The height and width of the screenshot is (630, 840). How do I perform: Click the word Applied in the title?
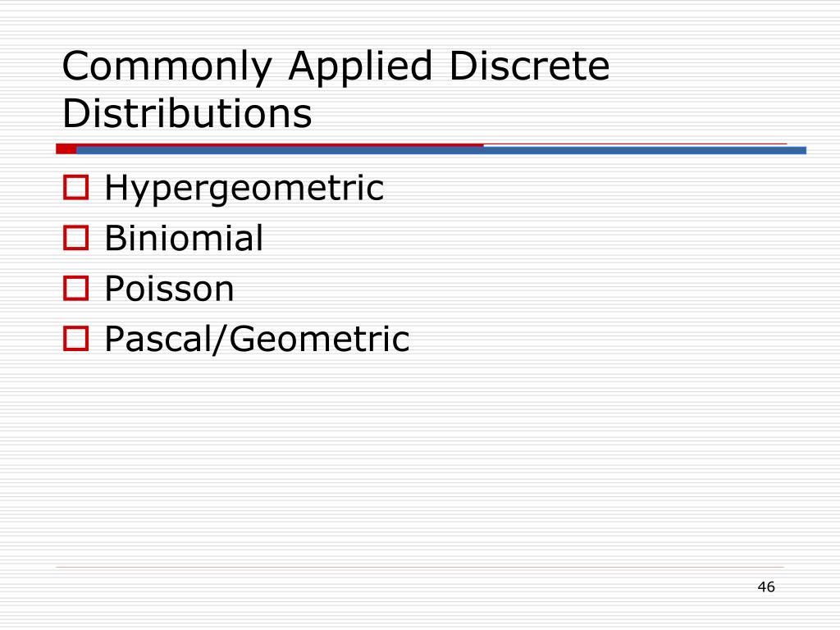360,66
